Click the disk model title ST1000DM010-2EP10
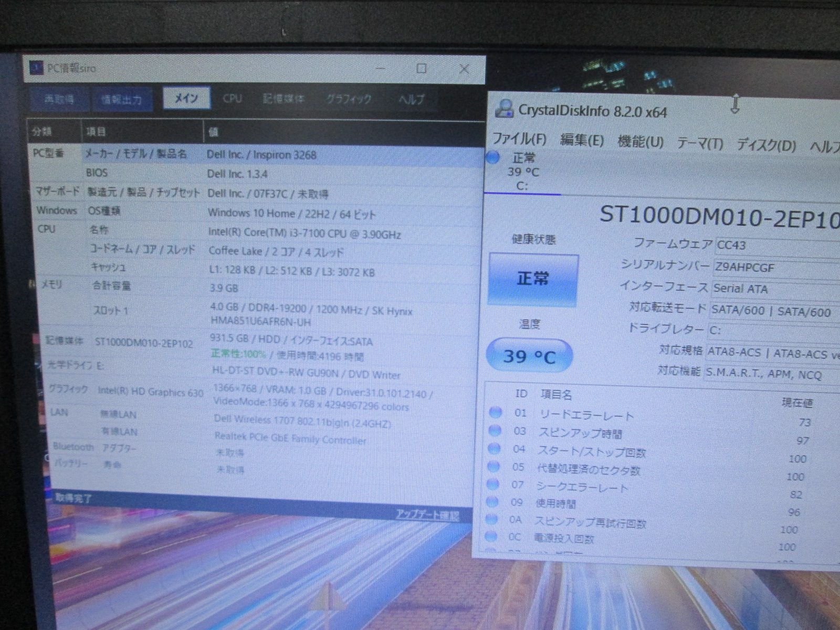This screenshot has height=630, width=840. (x=720, y=217)
